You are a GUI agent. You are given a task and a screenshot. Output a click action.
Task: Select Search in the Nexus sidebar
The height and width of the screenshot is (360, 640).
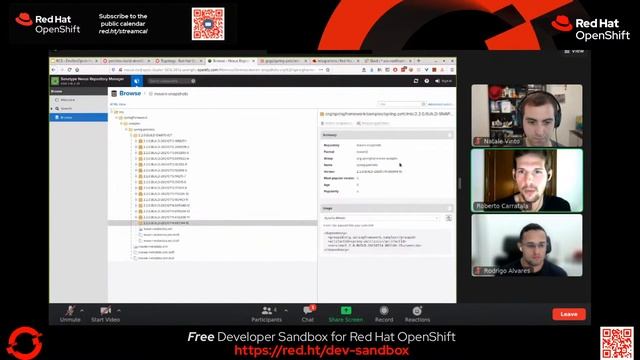[66, 109]
